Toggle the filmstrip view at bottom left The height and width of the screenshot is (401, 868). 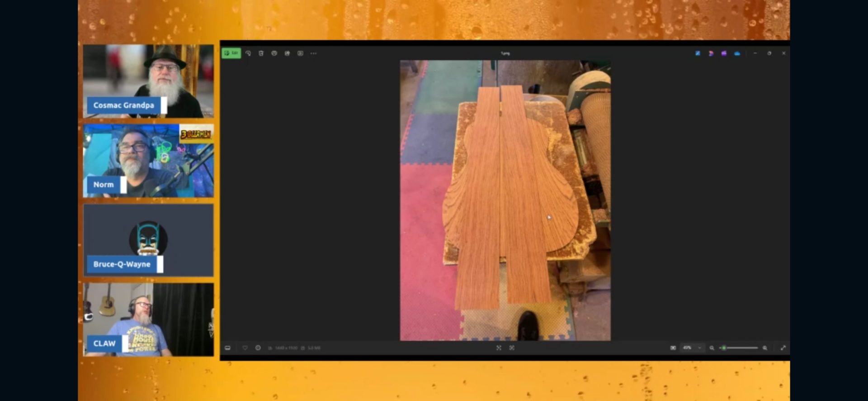tap(228, 348)
